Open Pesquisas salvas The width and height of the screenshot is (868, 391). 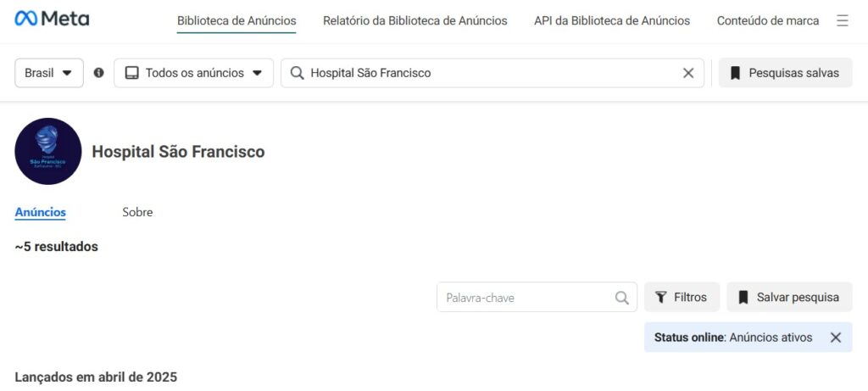point(786,73)
